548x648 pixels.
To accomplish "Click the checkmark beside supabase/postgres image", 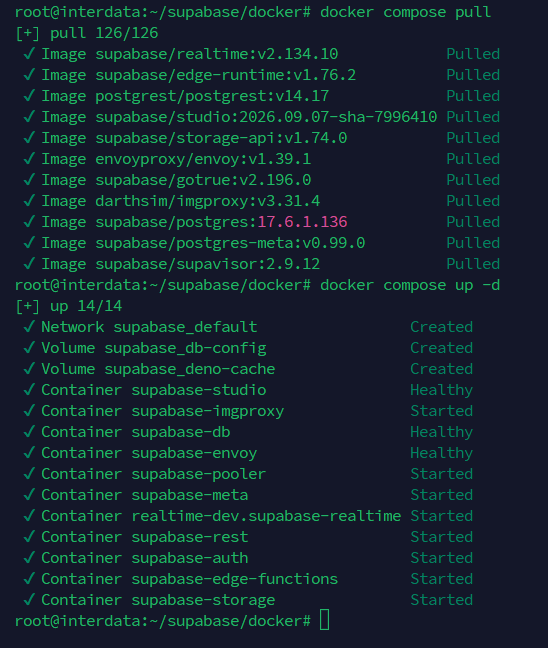I will (29, 222).
